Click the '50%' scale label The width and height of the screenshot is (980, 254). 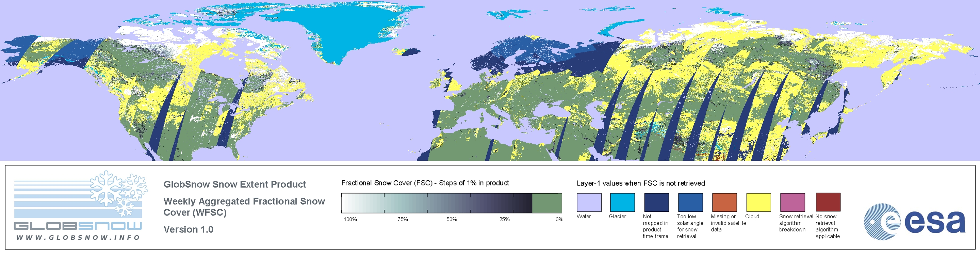point(452,219)
